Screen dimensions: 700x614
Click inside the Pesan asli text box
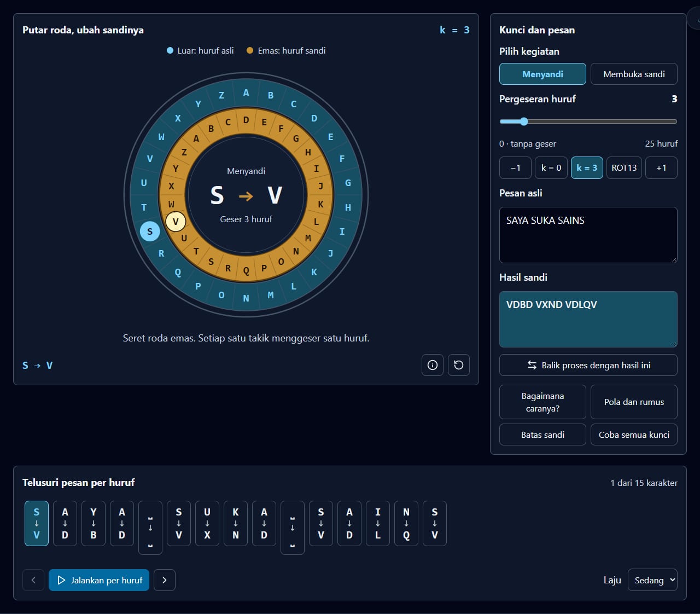[588, 235]
